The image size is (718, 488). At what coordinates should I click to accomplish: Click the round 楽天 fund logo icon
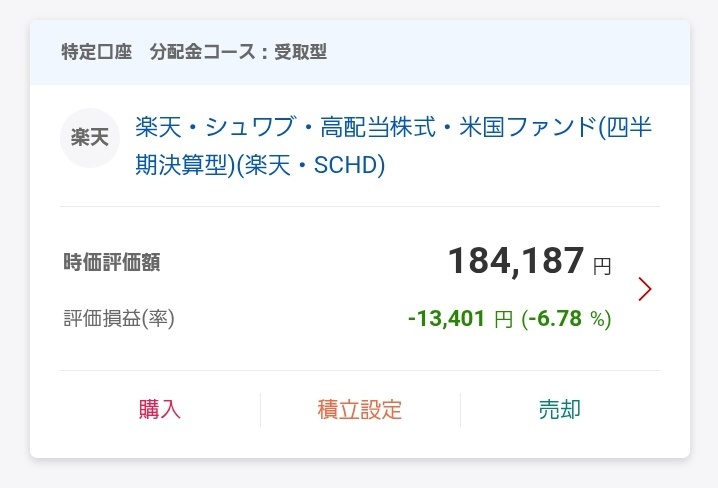point(90,138)
